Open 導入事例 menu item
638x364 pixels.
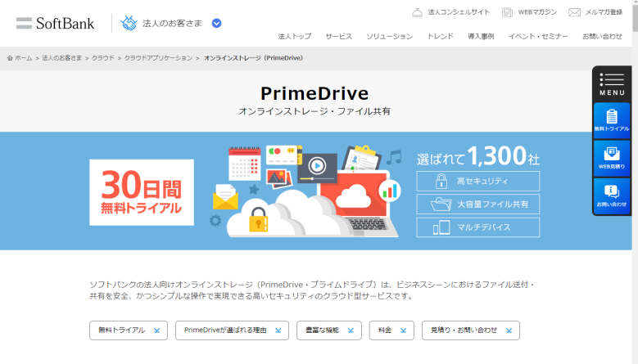pos(481,37)
